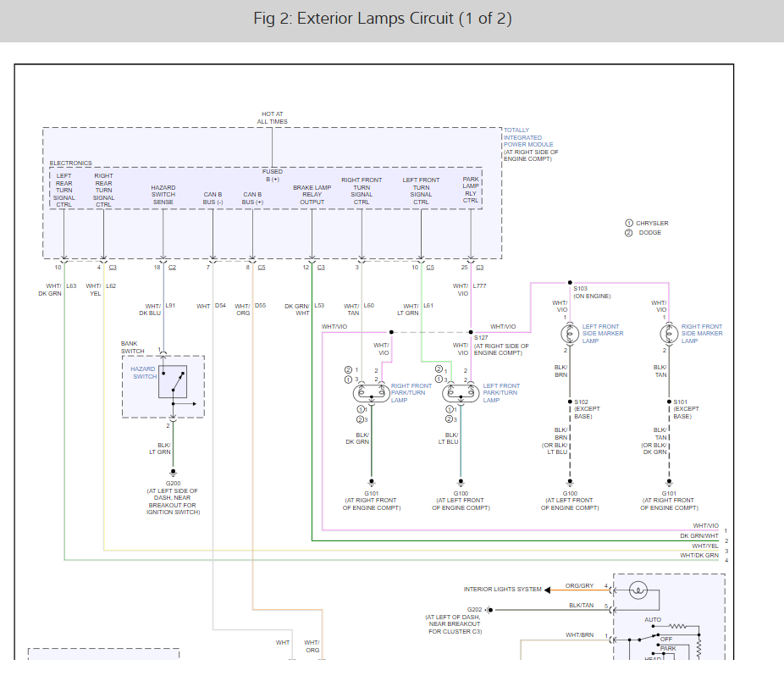Click the circled 2 Dodge legend marker
The width and height of the screenshot is (784, 687).
coord(629,233)
